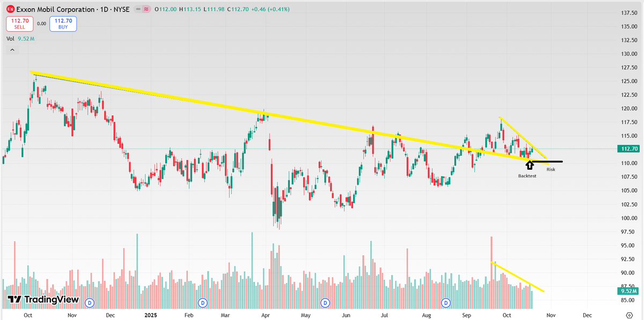Click the Mar label on time axis
Screen dimensions: 644x320
click(x=224, y=315)
